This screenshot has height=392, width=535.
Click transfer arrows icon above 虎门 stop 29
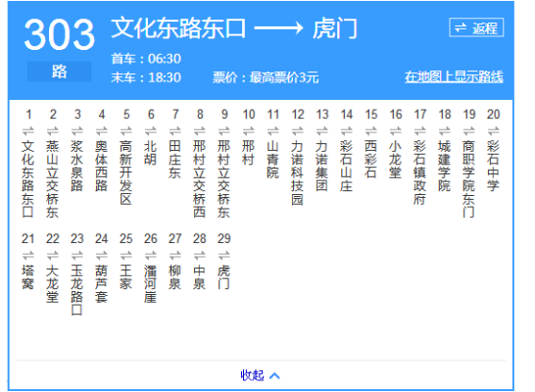[224, 255]
